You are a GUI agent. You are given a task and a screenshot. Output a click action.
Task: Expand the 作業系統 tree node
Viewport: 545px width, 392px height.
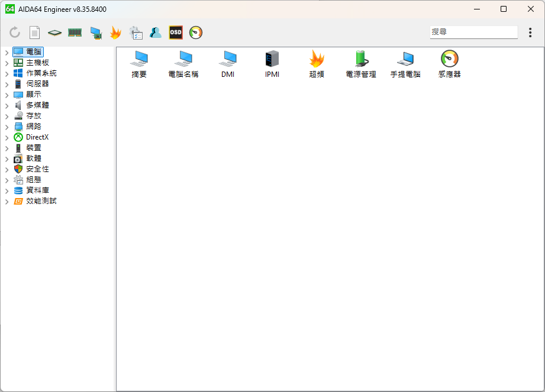pos(7,73)
